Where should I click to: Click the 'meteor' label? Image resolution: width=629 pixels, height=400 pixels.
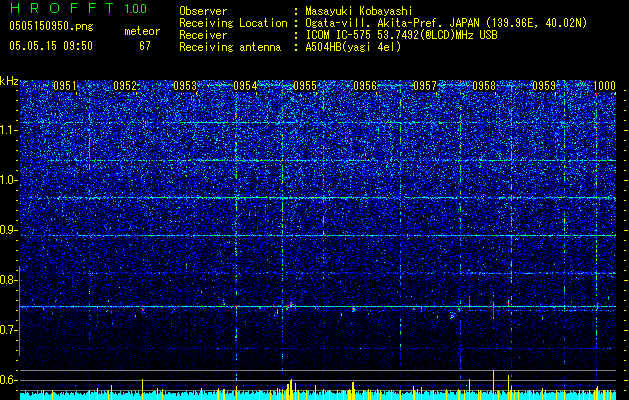click(x=142, y=31)
